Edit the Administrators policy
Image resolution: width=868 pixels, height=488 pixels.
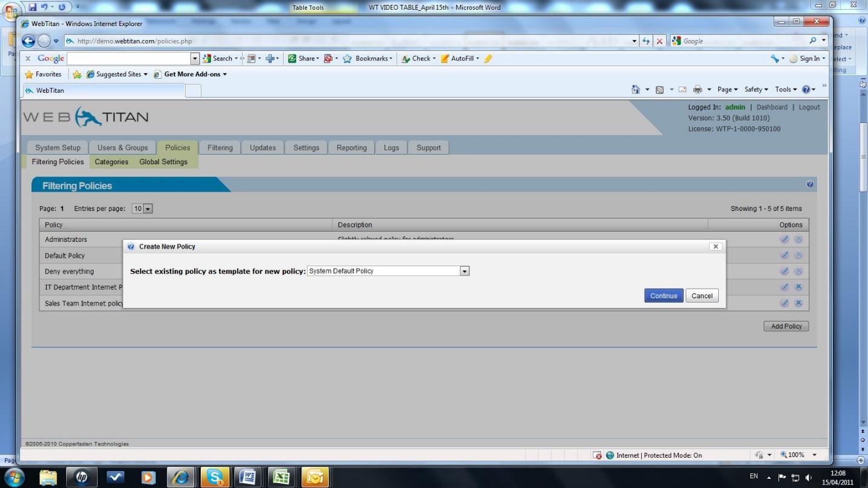(785, 239)
